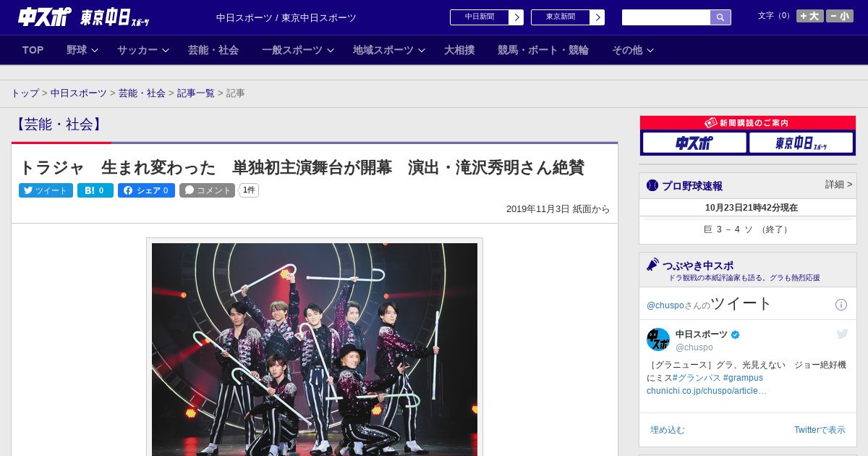Click the 1件 comment count bubble
The width and height of the screenshot is (868, 456).
[x=249, y=190]
